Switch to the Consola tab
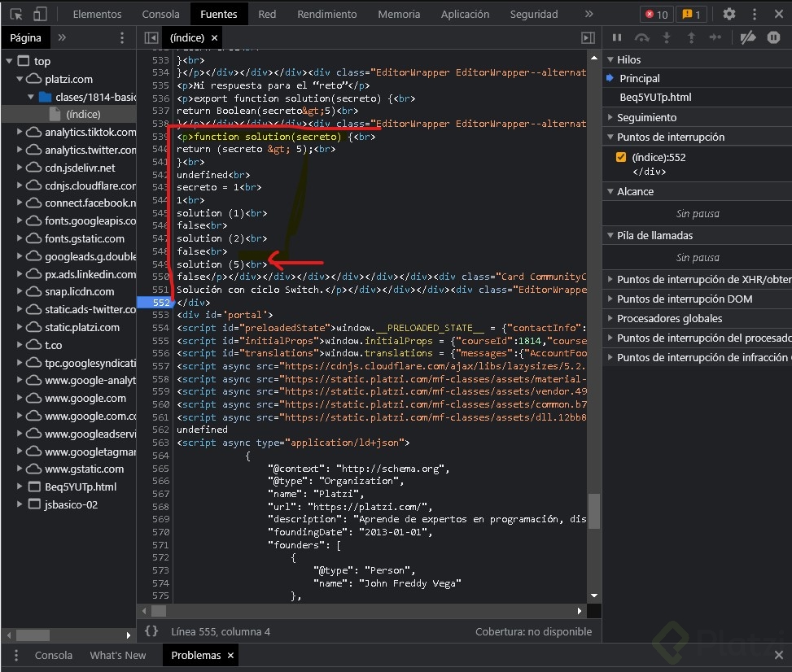 pyautogui.click(x=160, y=14)
